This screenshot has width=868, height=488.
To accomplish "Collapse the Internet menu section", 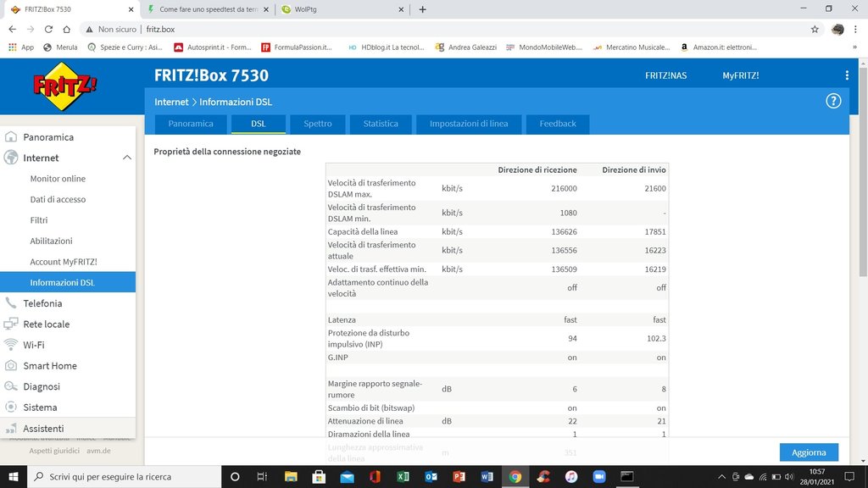I will (x=127, y=158).
